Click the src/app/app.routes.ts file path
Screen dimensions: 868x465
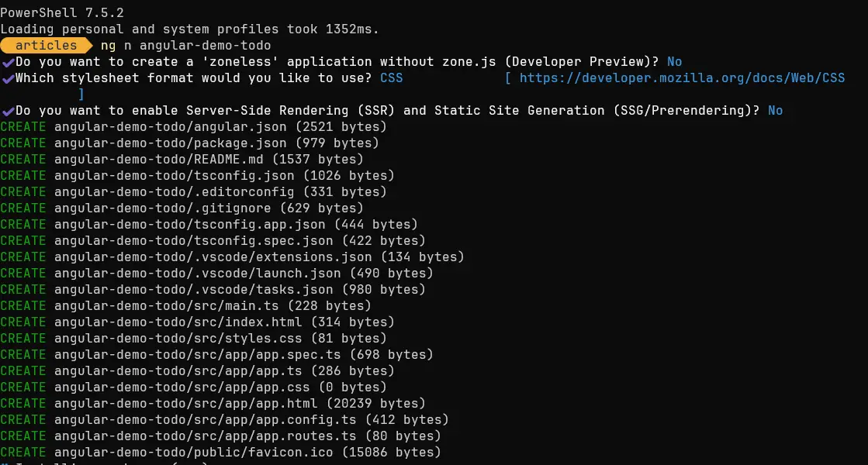(x=206, y=436)
